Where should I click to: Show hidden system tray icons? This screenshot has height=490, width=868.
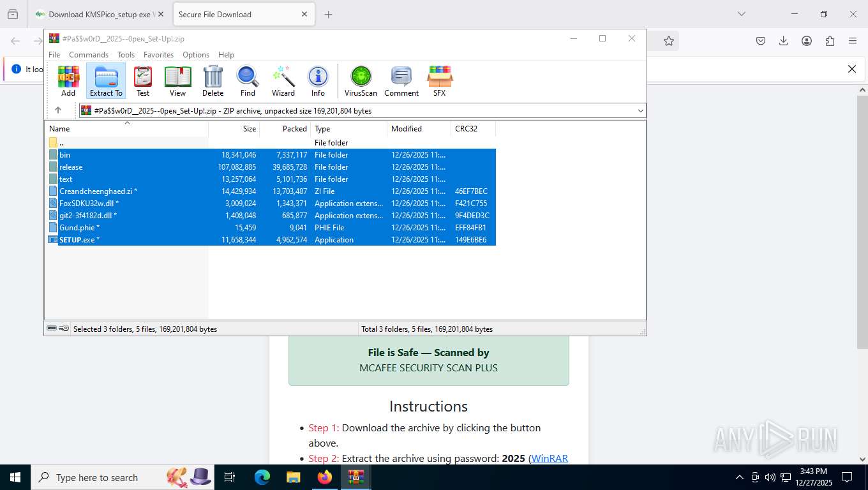point(740,477)
